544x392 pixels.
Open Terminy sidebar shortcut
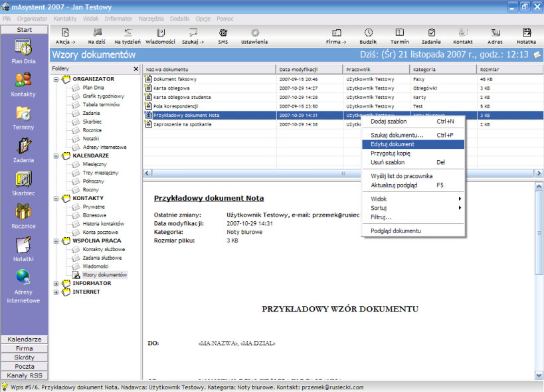24,118
